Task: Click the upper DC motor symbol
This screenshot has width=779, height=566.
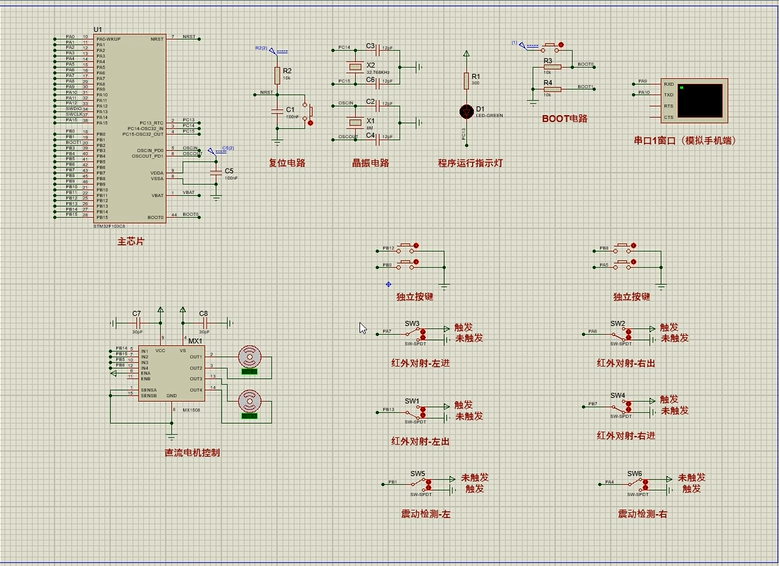Action: (248, 357)
